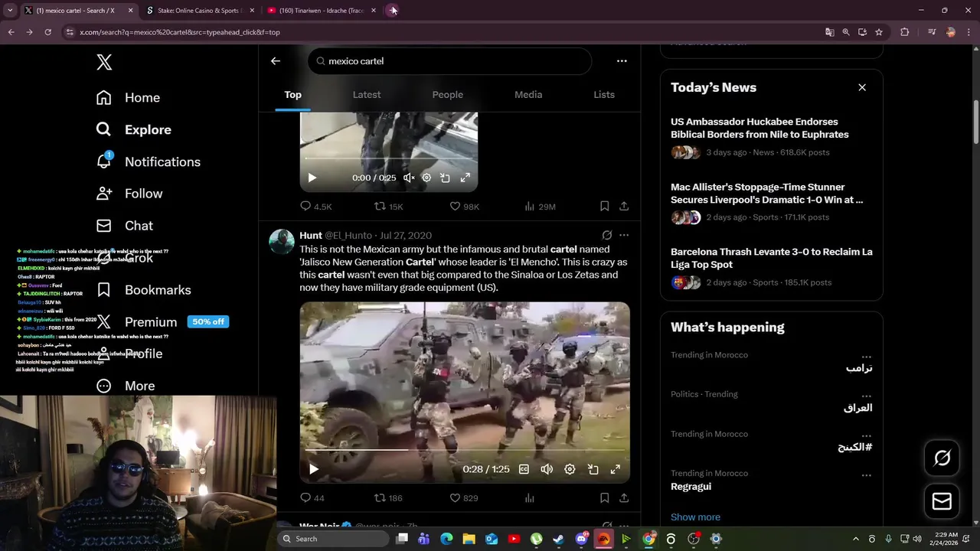Bookmark Hunt's post
980x551 pixels.
tap(604, 498)
